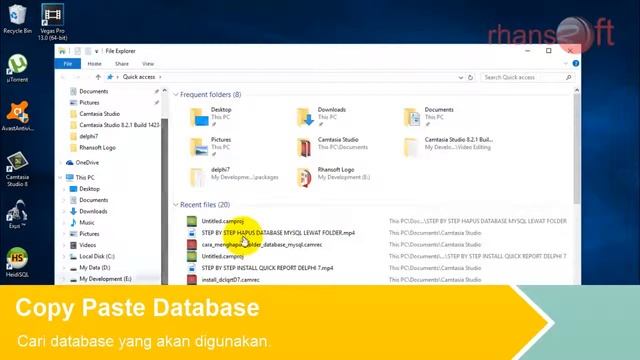Click the properties icon in Quick Access Toolbar

pos(77,51)
